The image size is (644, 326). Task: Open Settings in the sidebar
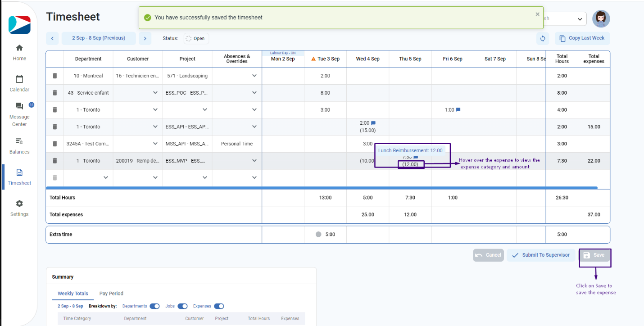(x=19, y=208)
